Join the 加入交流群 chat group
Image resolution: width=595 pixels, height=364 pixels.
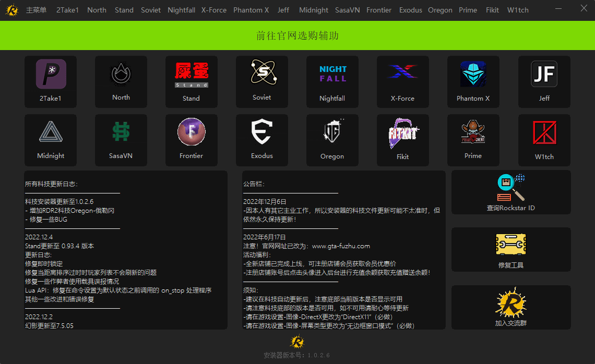pos(511,308)
